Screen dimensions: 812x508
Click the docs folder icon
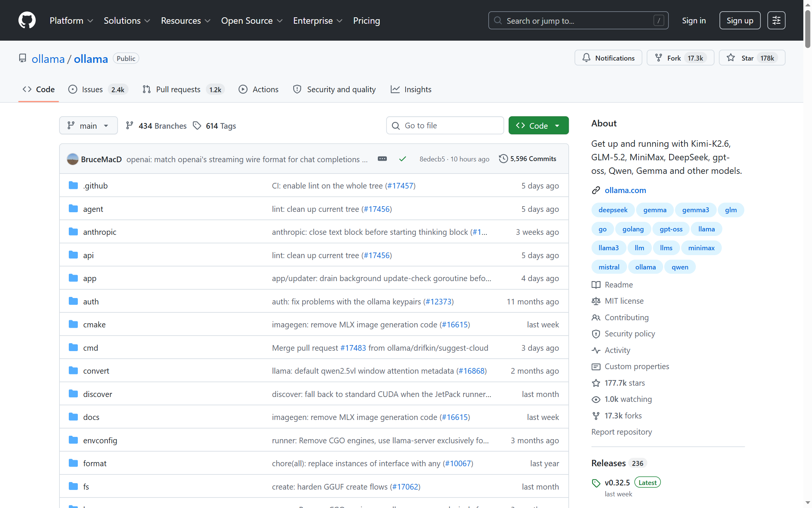click(73, 417)
